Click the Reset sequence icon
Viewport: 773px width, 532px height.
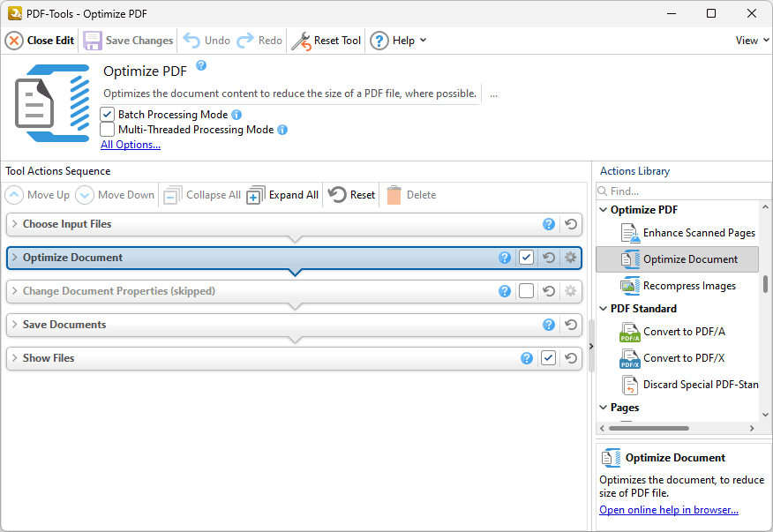coord(337,194)
